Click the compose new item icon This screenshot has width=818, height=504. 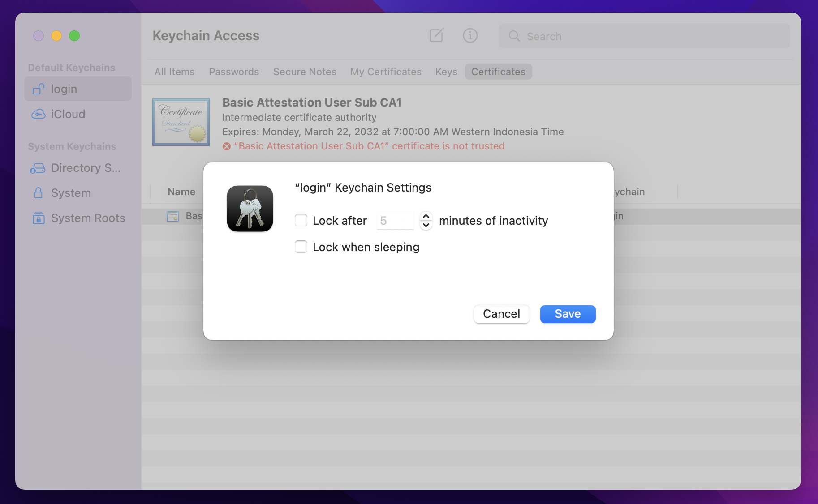click(x=436, y=35)
